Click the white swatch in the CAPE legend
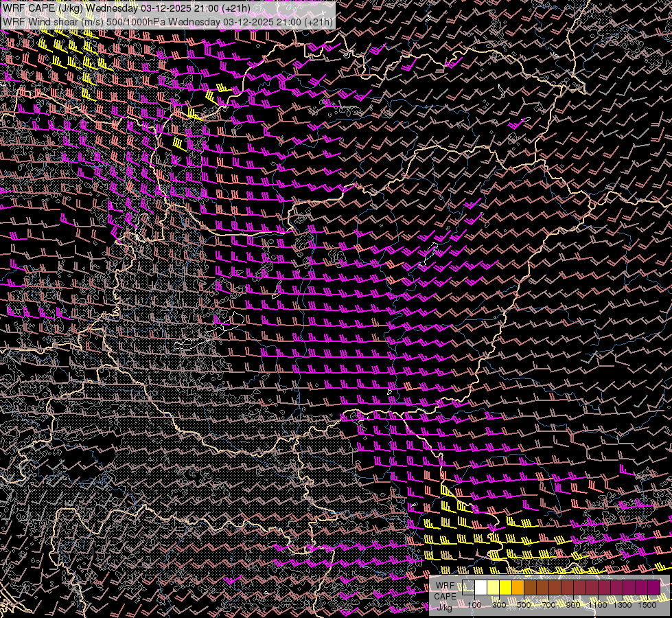This screenshot has height=618, width=672. coord(480,588)
